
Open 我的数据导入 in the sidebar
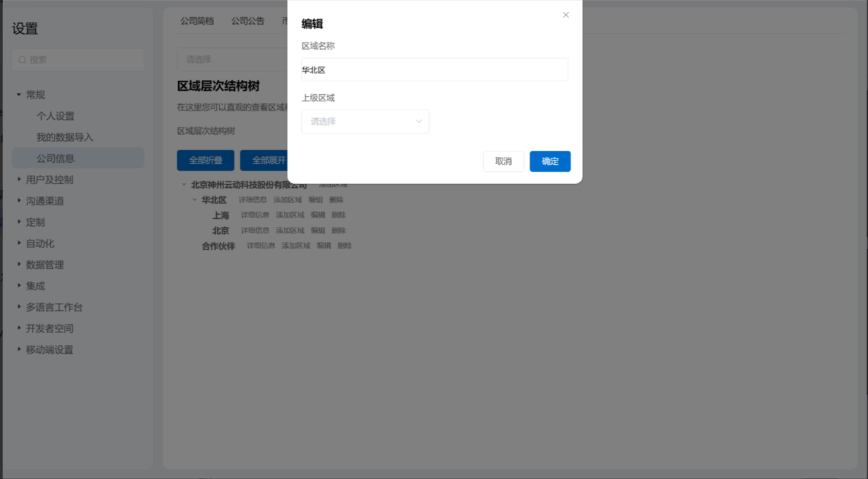[x=65, y=137]
